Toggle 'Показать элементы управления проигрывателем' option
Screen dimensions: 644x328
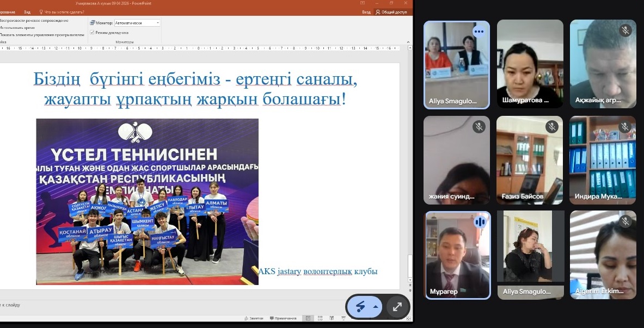point(42,34)
